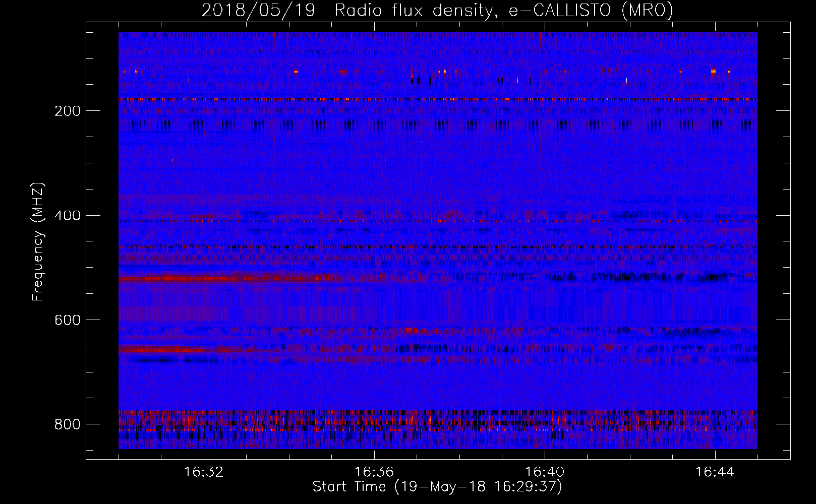This screenshot has width=816, height=504.
Task: Click the 400 MHz frequency tick label
Action: pyautogui.click(x=68, y=216)
